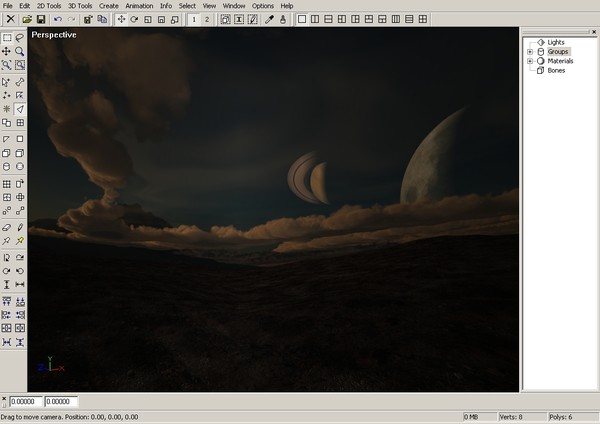Click the yellow pushpin icon in left toolbox
This screenshot has width=600, height=424.
(x=20, y=241)
